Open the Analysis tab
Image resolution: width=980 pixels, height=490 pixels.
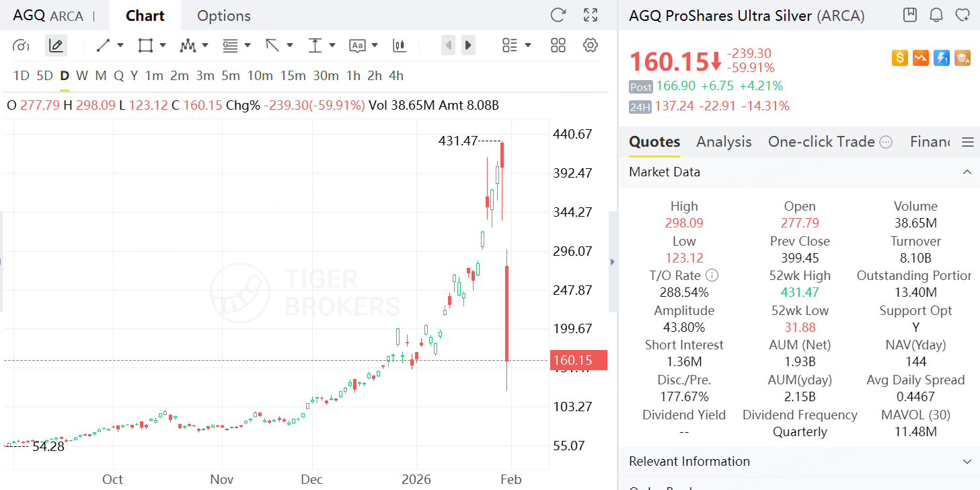click(724, 142)
